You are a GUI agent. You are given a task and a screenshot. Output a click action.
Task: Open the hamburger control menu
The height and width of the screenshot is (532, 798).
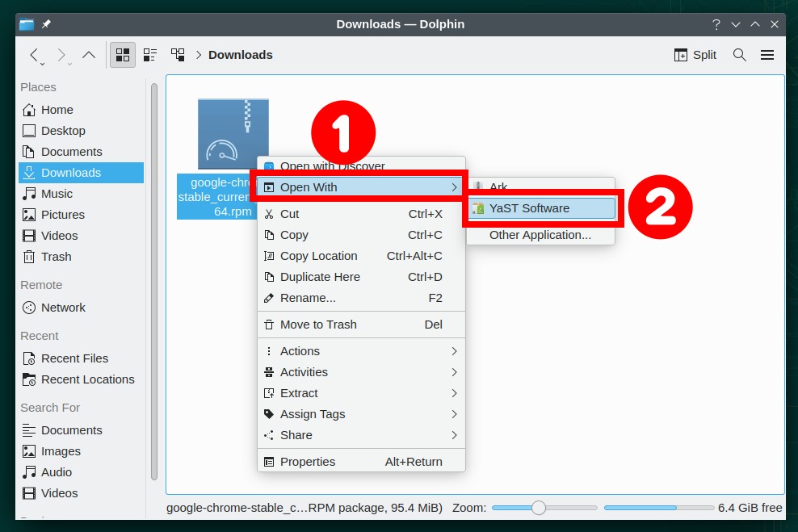[767, 55]
